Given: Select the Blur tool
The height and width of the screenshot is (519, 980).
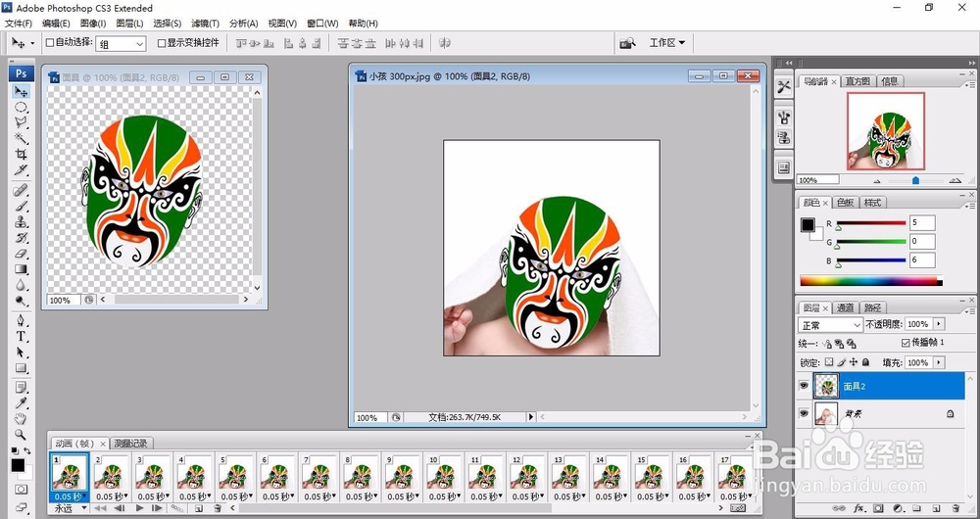Looking at the screenshot, I should coord(21,285).
